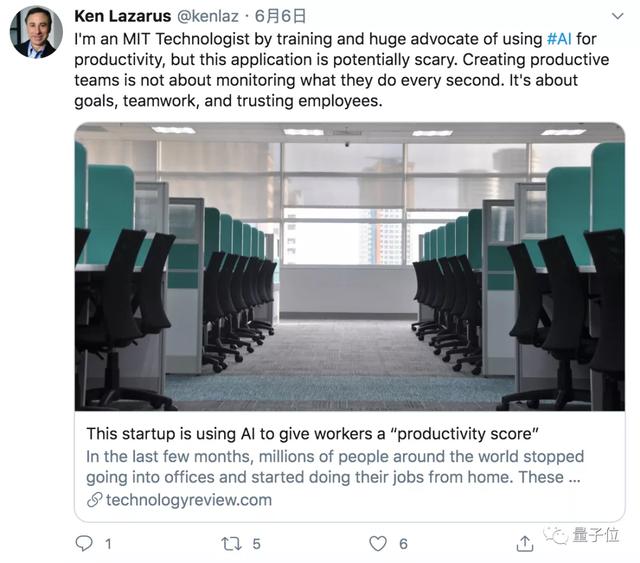Expand the tweet options chevron
Image resolution: width=640 pixels, height=563 pixels.
pos(618,16)
